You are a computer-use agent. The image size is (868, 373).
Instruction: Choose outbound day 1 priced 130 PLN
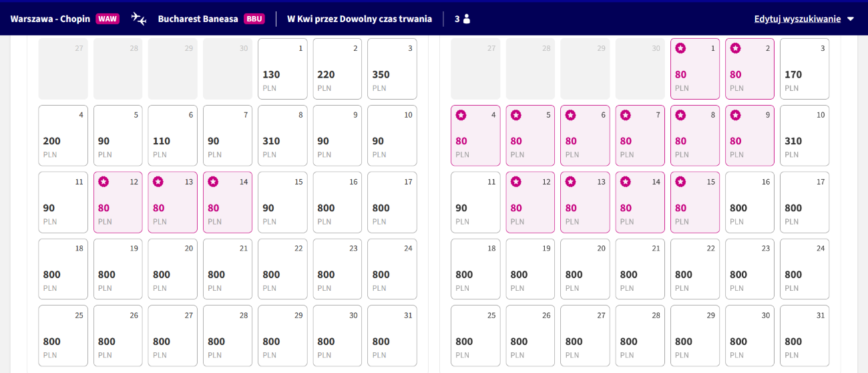[x=282, y=69]
